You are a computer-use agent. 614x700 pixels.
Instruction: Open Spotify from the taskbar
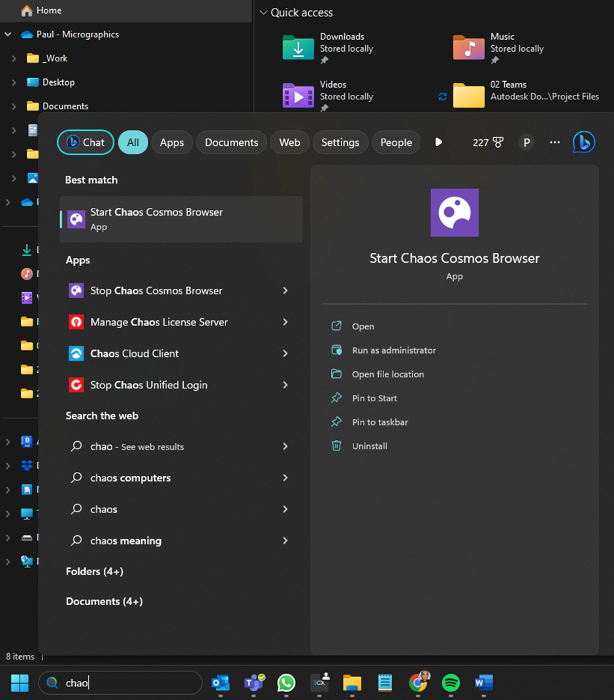(451, 682)
